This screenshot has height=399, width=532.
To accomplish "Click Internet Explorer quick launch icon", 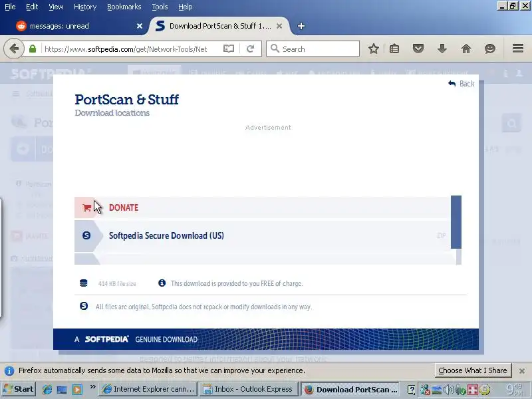I will [47, 390].
